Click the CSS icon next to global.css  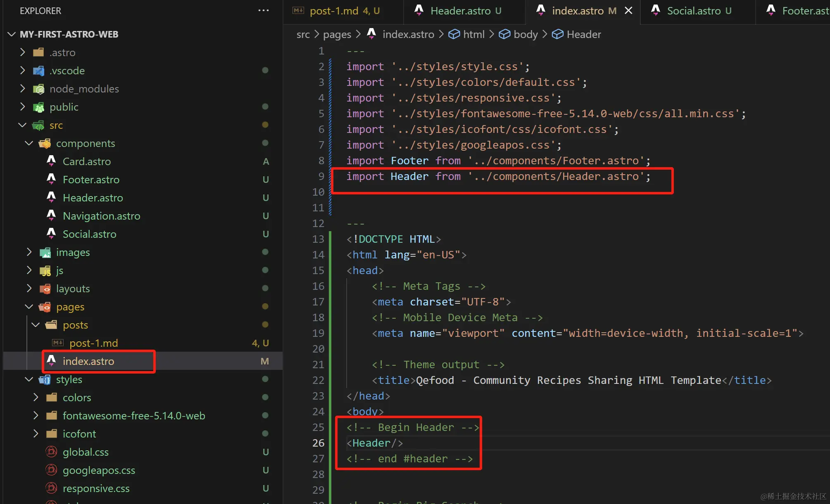[51, 452]
